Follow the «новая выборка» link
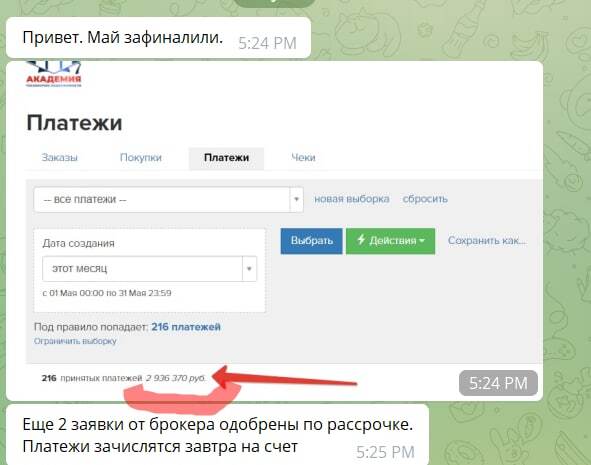 tap(352, 199)
